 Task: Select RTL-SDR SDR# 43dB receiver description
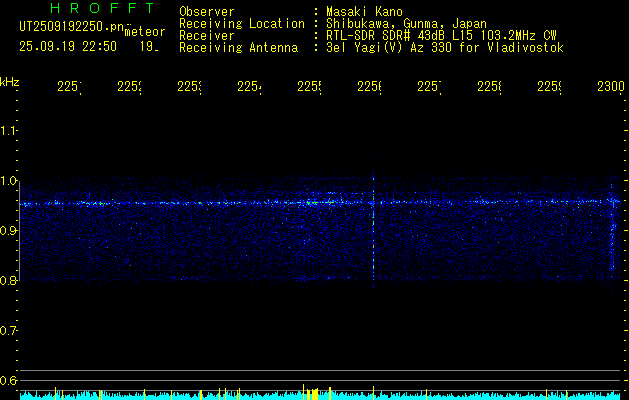441,36
